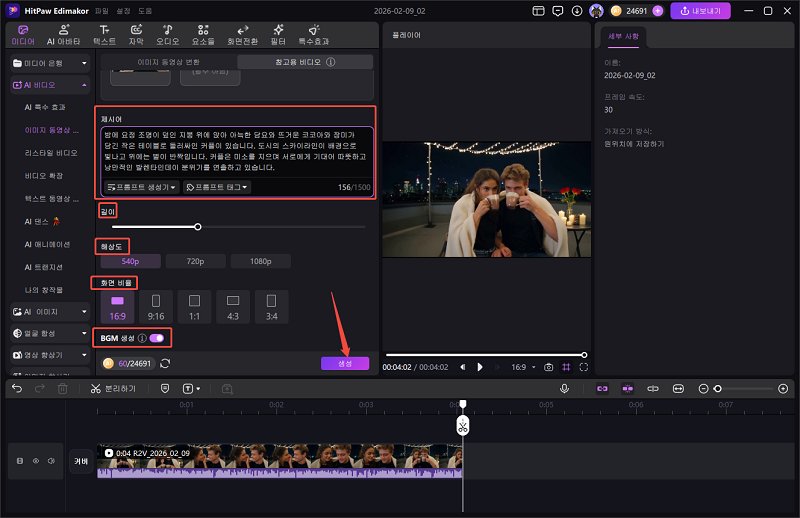Open the 프롬프트 생성기 dropdown
Image resolution: width=800 pixels, height=518 pixels.
pos(141,187)
